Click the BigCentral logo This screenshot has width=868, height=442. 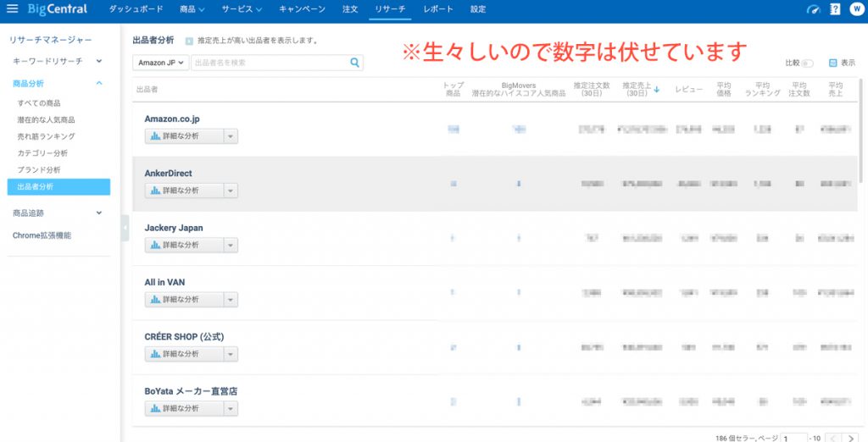click(x=57, y=9)
